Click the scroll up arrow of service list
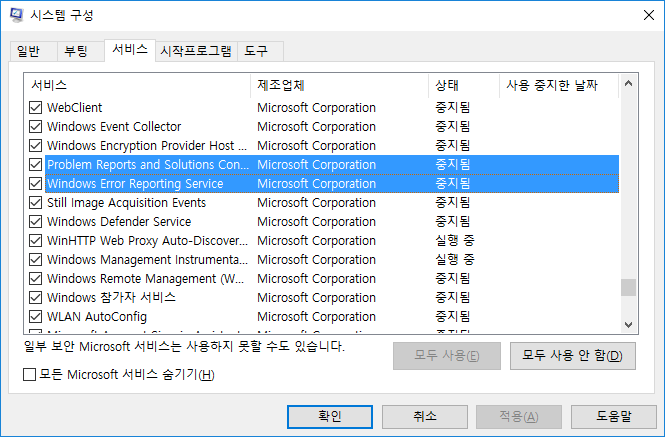The width and height of the screenshot is (665, 437). pos(629,84)
